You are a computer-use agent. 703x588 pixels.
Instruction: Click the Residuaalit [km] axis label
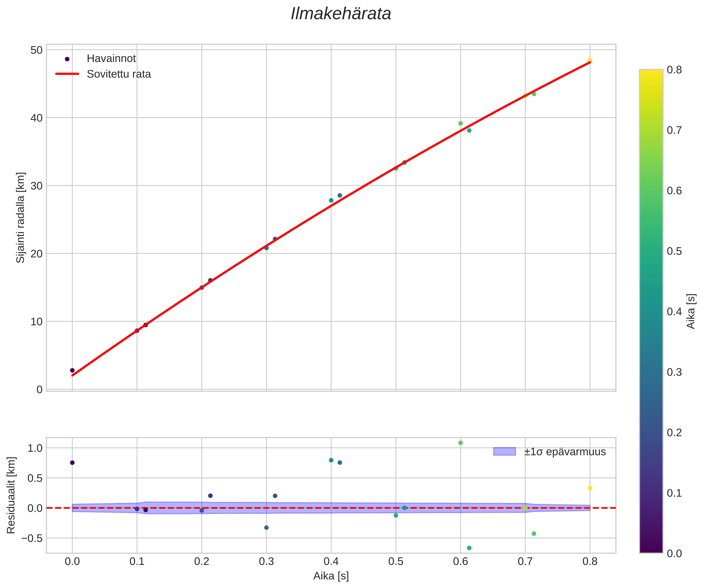[11, 495]
